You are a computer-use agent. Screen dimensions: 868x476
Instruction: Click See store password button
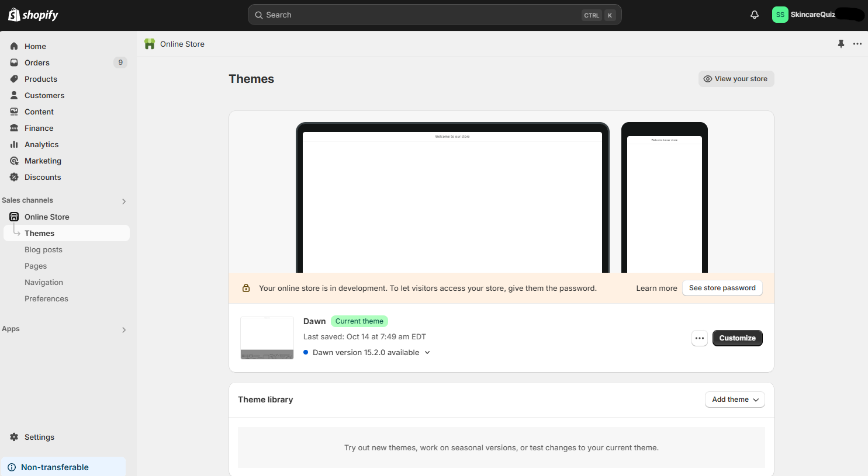coord(722,288)
